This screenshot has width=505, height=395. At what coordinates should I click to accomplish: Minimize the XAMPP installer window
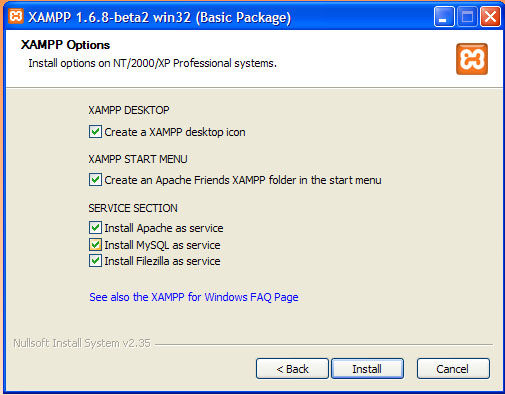pos(444,16)
